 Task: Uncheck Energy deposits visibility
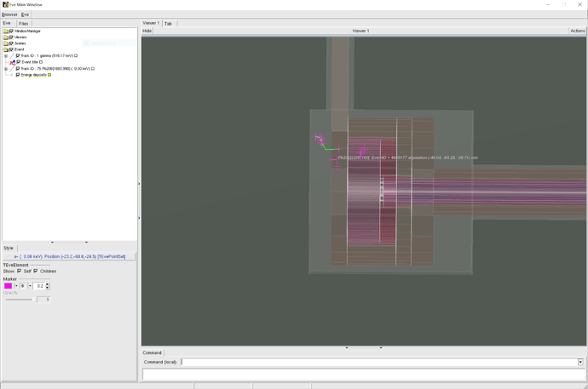18,75
